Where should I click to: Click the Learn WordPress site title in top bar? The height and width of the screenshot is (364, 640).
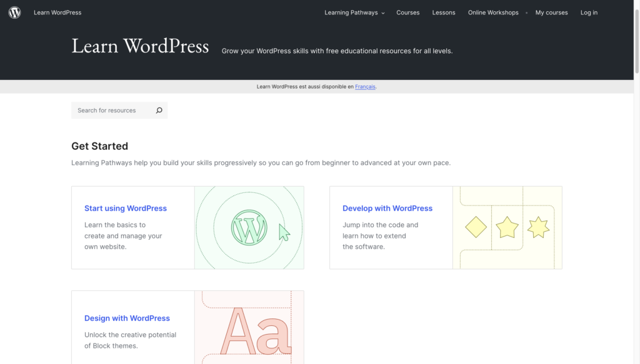click(x=57, y=12)
